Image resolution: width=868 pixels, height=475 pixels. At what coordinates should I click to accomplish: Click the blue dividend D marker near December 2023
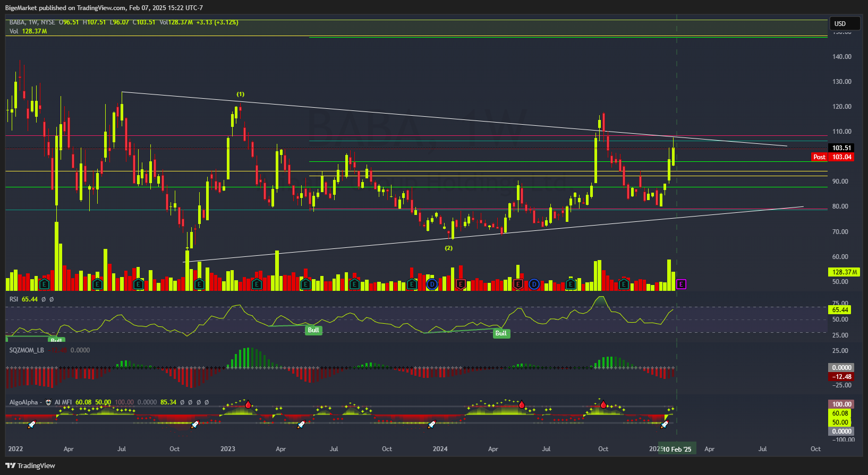pos(432,284)
